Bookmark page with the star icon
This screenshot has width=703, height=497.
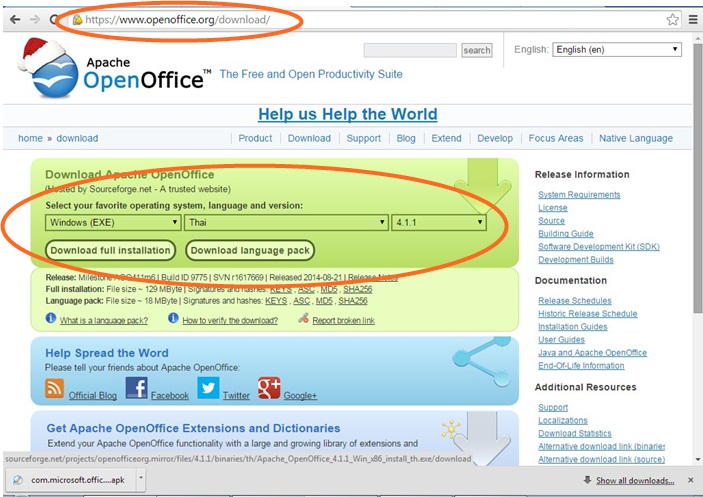[672, 20]
